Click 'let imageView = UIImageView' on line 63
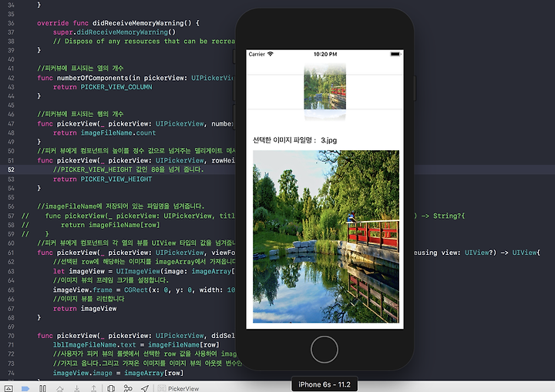 pyautogui.click(x=106, y=271)
